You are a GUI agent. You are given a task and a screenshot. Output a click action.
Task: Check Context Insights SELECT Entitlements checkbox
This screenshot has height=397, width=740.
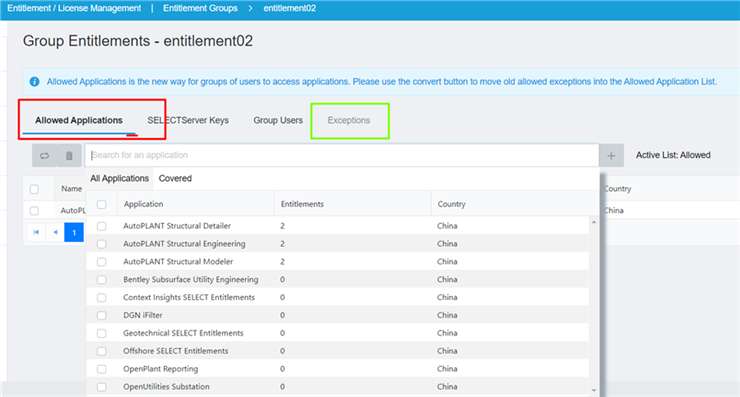101,298
